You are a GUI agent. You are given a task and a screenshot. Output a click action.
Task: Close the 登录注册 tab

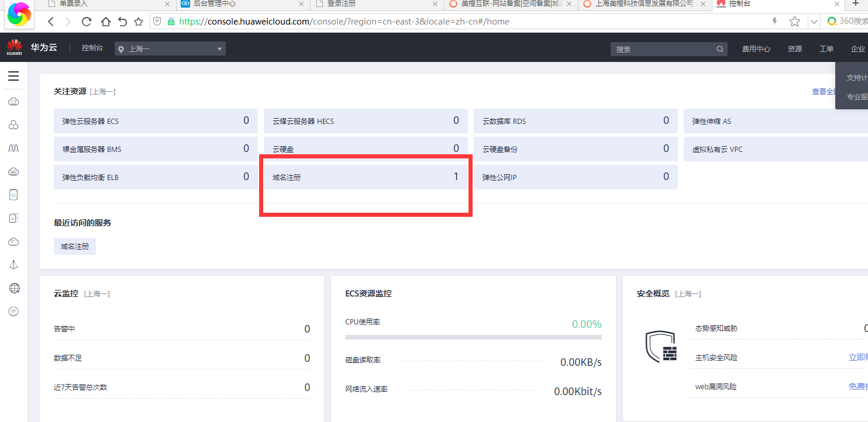(435, 4)
